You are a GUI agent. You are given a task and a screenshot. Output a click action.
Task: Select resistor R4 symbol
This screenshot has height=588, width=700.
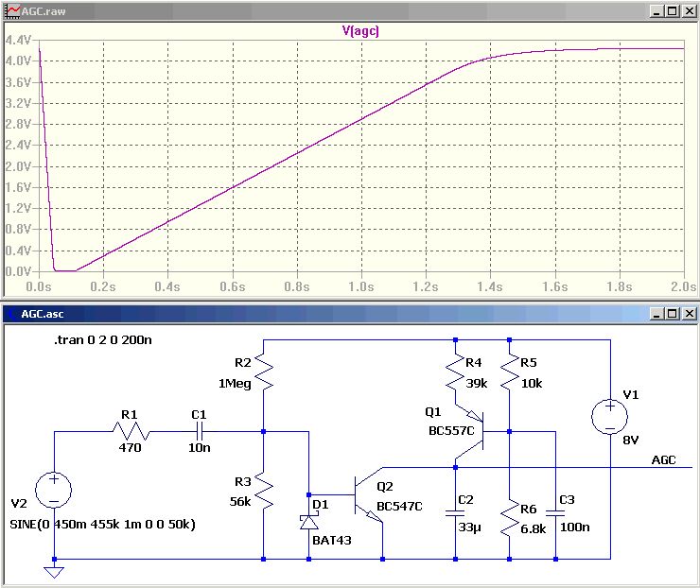(455, 372)
